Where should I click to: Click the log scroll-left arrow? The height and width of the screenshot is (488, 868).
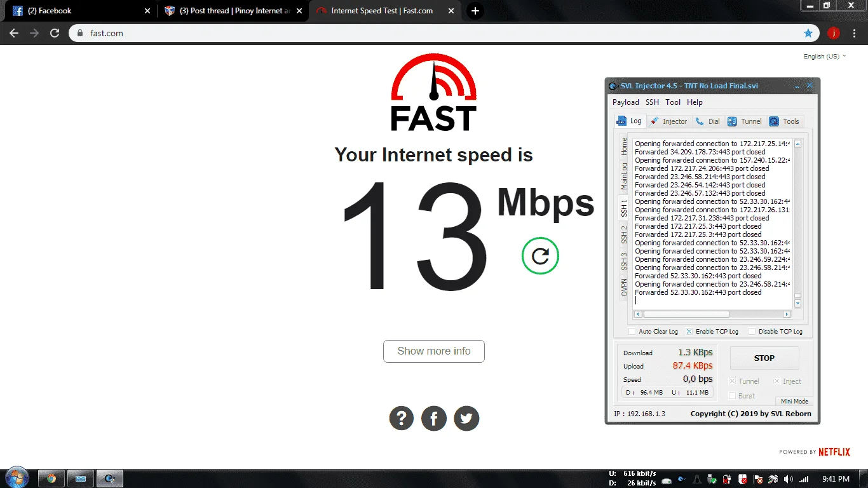pyautogui.click(x=639, y=314)
